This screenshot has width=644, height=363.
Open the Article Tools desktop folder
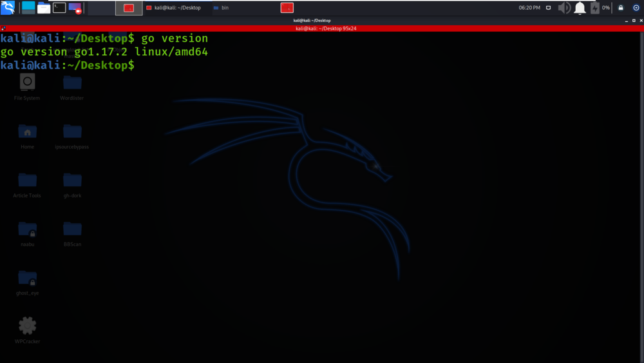[27, 185]
